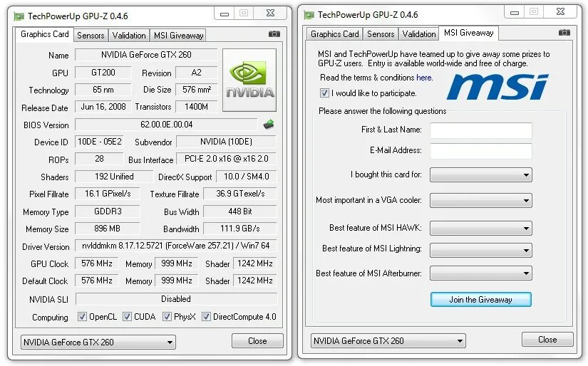Select MSI Giveaway tab in right window
Viewport: 588px width, 366px height.
(469, 33)
